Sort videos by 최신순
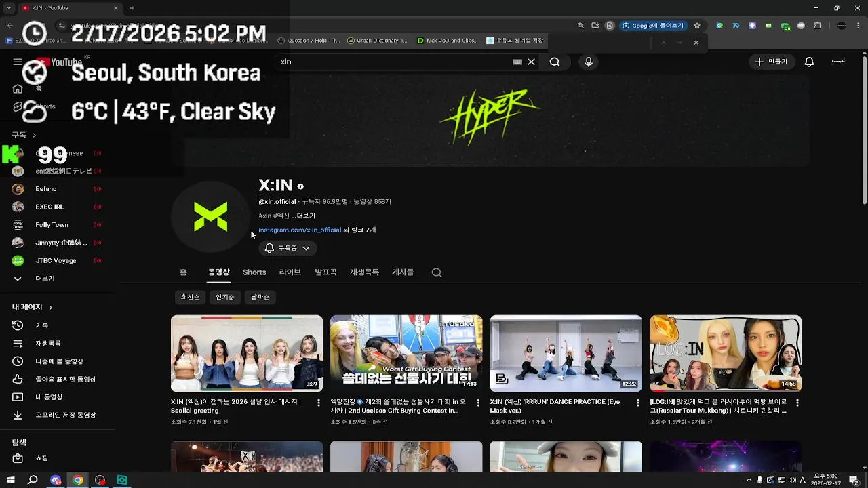The width and height of the screenshot is (868, 488). coord(191,297)
